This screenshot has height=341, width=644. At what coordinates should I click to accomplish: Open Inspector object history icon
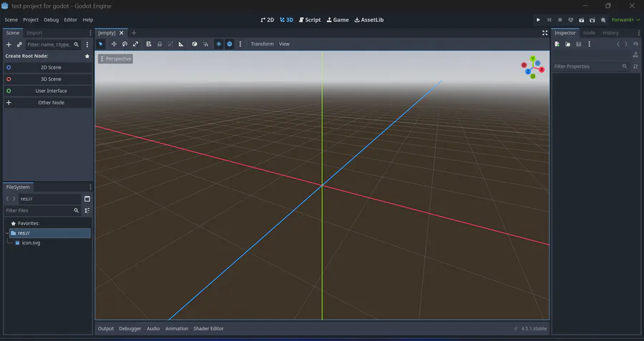636,44
